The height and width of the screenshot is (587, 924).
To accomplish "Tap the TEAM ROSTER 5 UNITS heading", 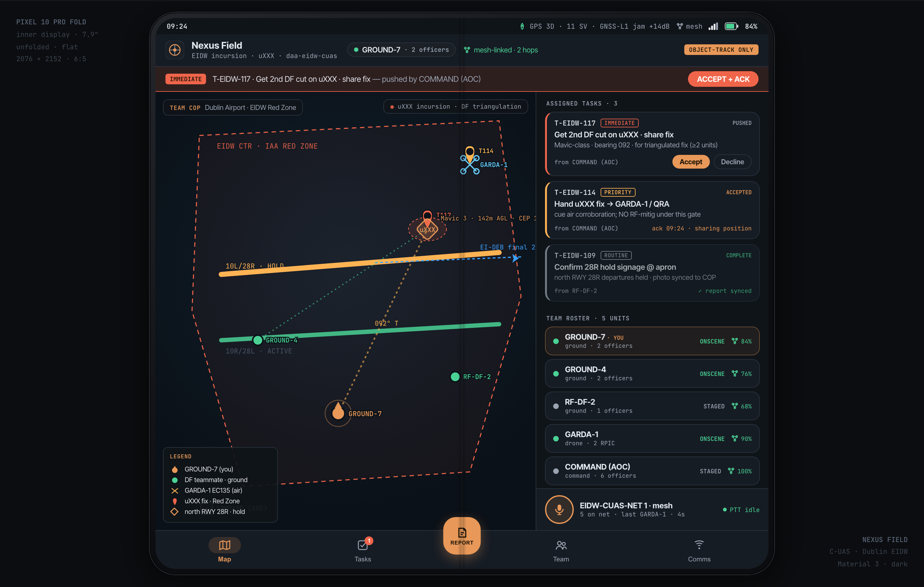I will [587, 318].
